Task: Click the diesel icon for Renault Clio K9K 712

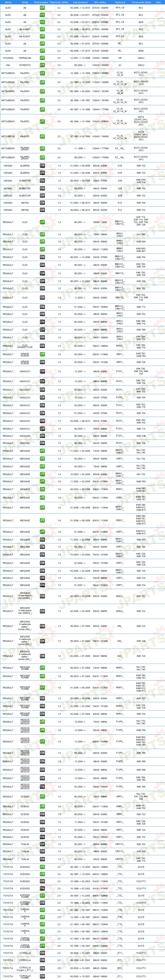Action: 42,307
